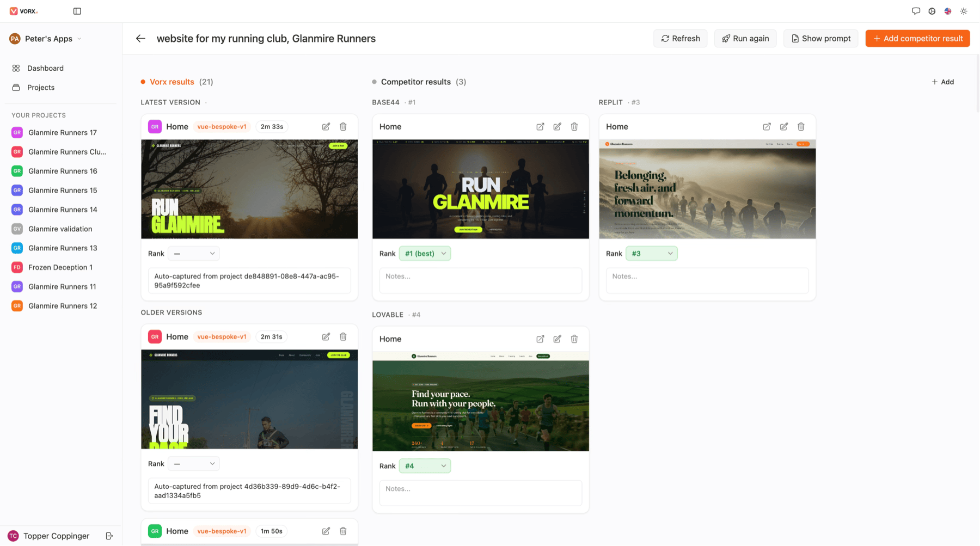
Task: Click the Replit notes field
Action: (x=707, y=280)
